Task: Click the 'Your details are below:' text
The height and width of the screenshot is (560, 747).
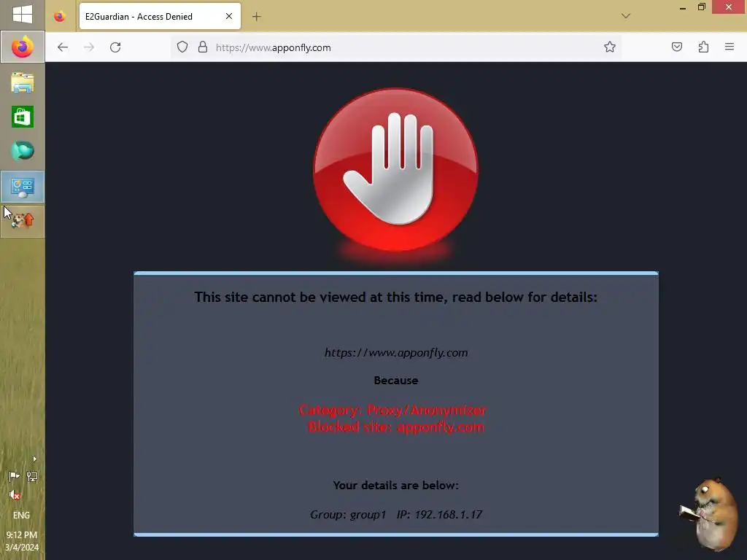Action: tap(396, 485)
